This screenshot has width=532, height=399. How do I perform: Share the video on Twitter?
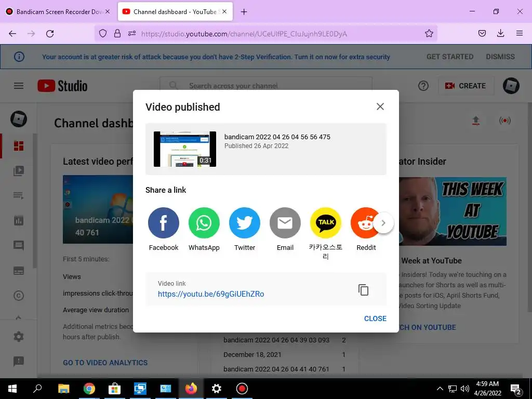pyautogui.click(x=244, y=223)
